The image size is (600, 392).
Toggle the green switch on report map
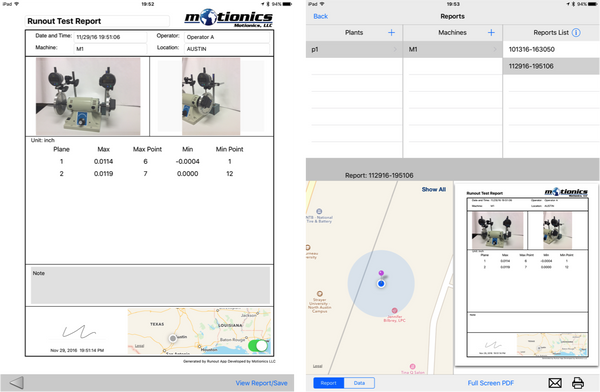[x=258, y=346]
